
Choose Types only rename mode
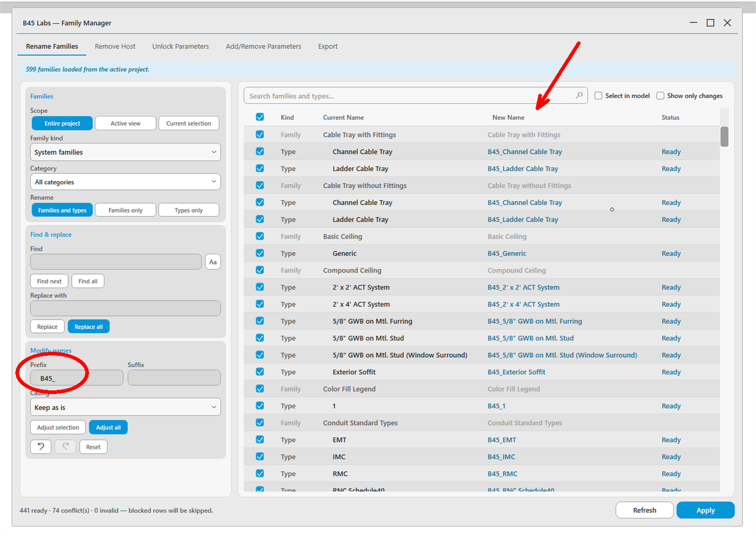point(188,210)
